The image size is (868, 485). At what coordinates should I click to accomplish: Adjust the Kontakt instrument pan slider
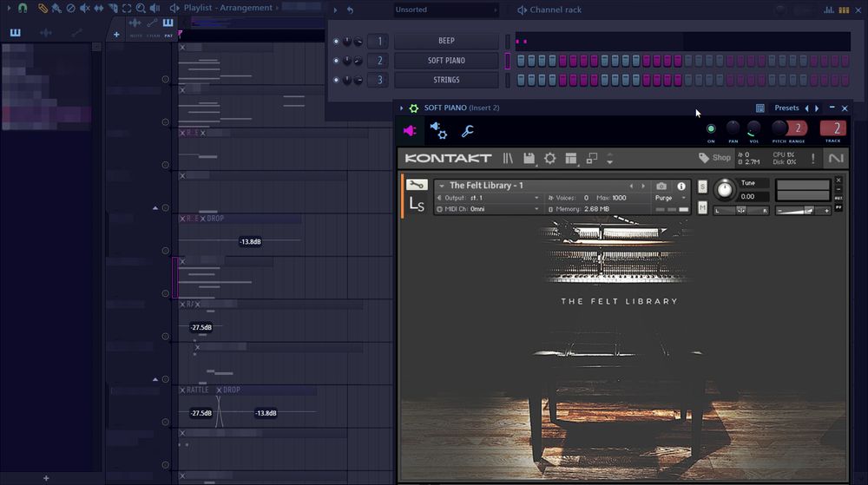740,211
